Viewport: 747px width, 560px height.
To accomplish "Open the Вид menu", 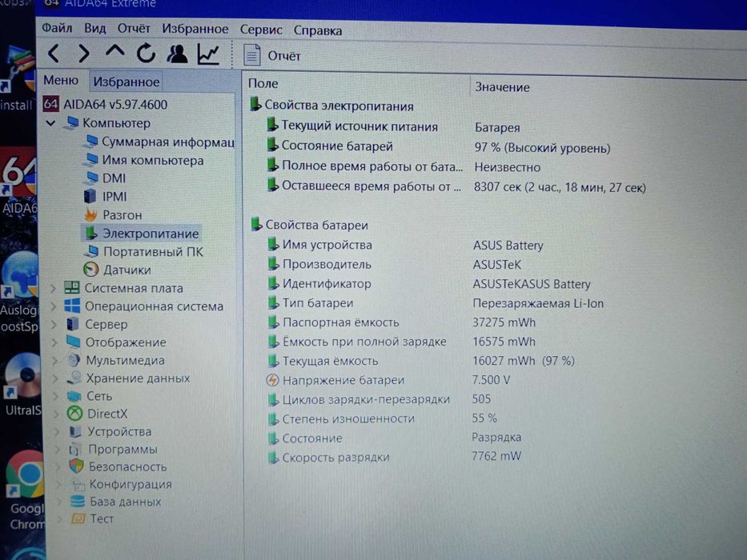I will 94,28.
